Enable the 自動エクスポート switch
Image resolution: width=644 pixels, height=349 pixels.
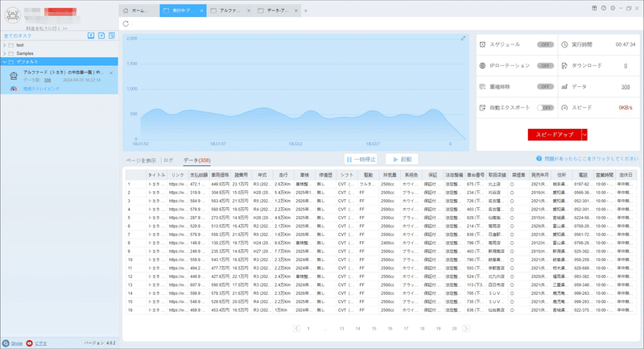[x=546, y=108]
